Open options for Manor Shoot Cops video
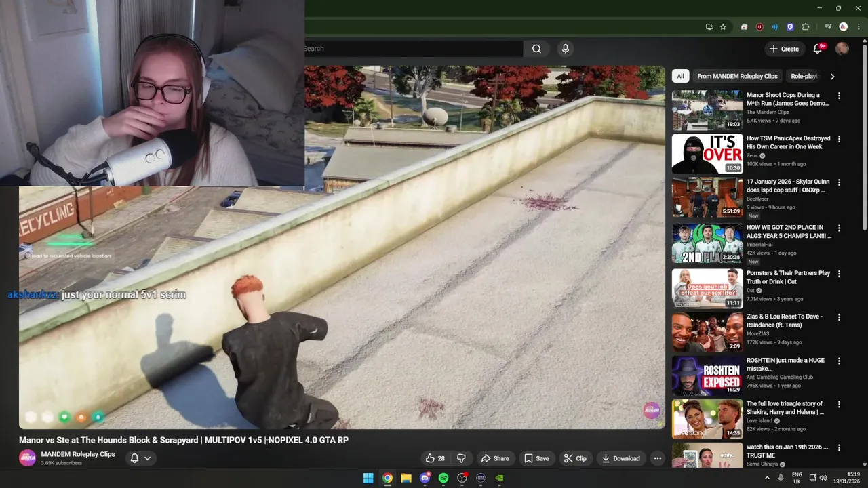Screen dimensions: 868x488 (839, 96)
